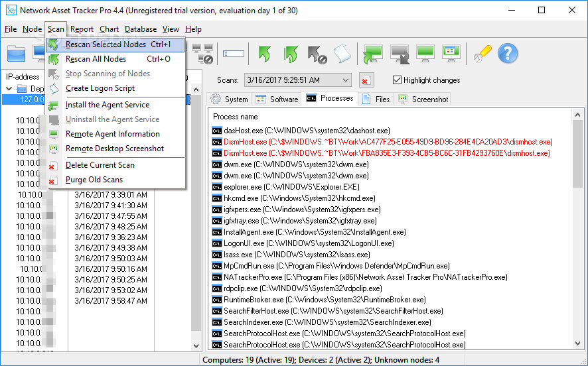This screenshot has width=588, height=366.
Task: Select the red DismHost.exe FBA835E3 row
Action: [381, 153]
